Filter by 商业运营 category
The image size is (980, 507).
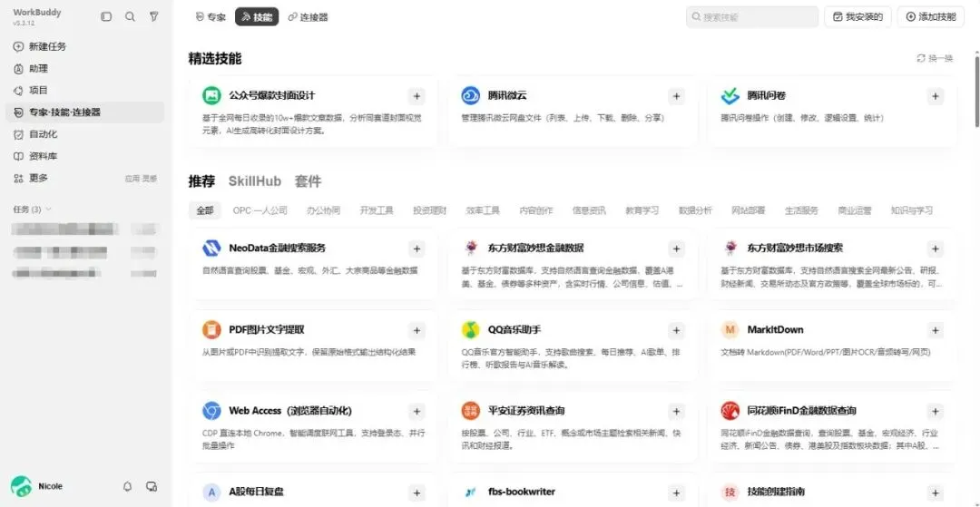point(855,210)
